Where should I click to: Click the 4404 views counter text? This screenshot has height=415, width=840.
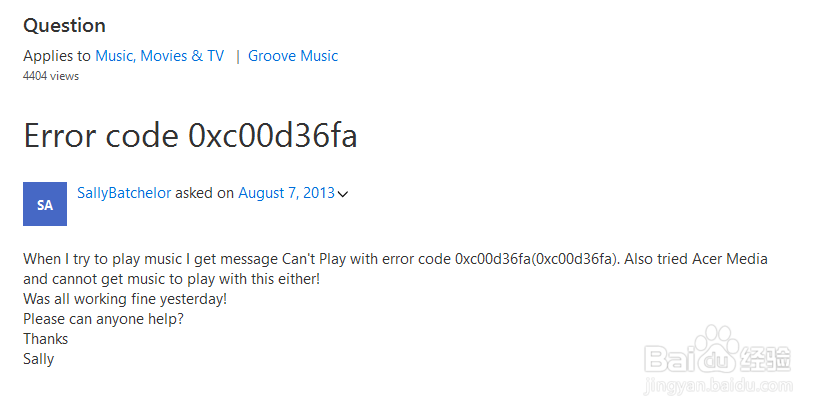pos(51,76)
